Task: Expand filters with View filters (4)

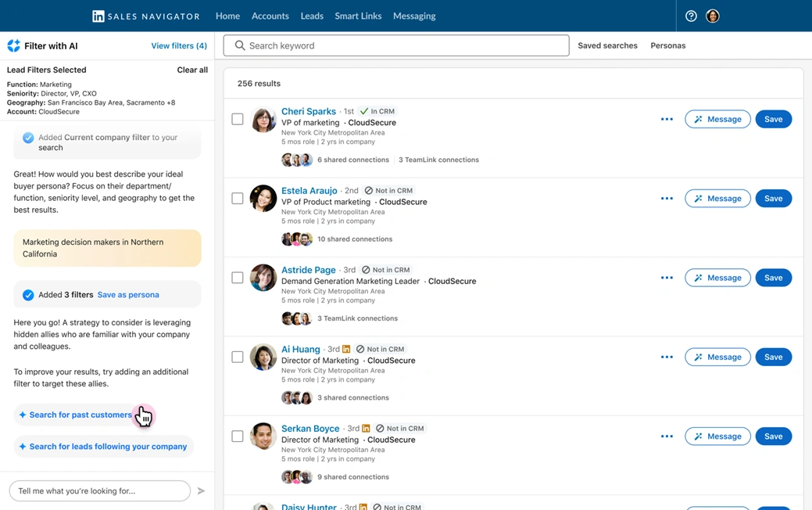Action: [x=179, y=45]
